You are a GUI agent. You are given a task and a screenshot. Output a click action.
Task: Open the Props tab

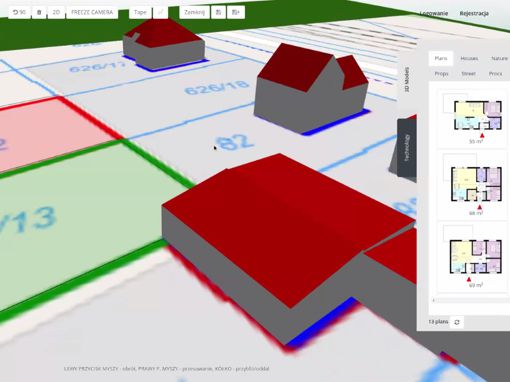pos(441,74)
